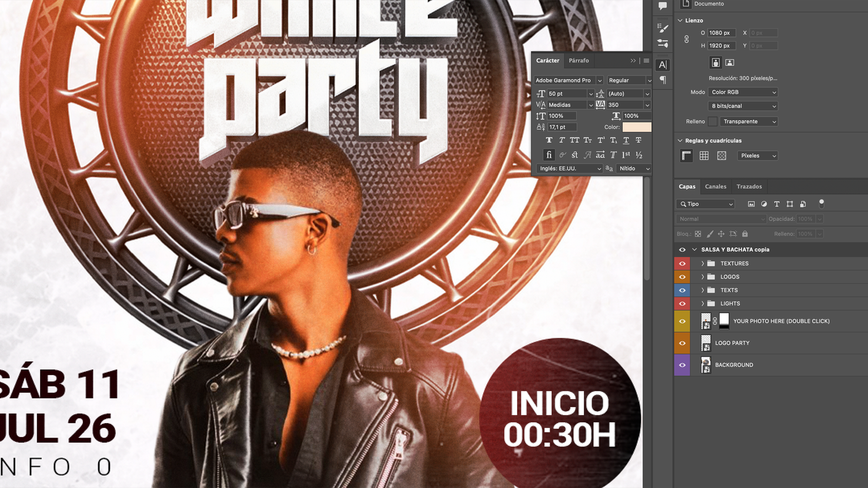Viewport: 868px width, 488px height.
Task: Show the grid icon in Reglas y cuadrículas
Action: 704,156
